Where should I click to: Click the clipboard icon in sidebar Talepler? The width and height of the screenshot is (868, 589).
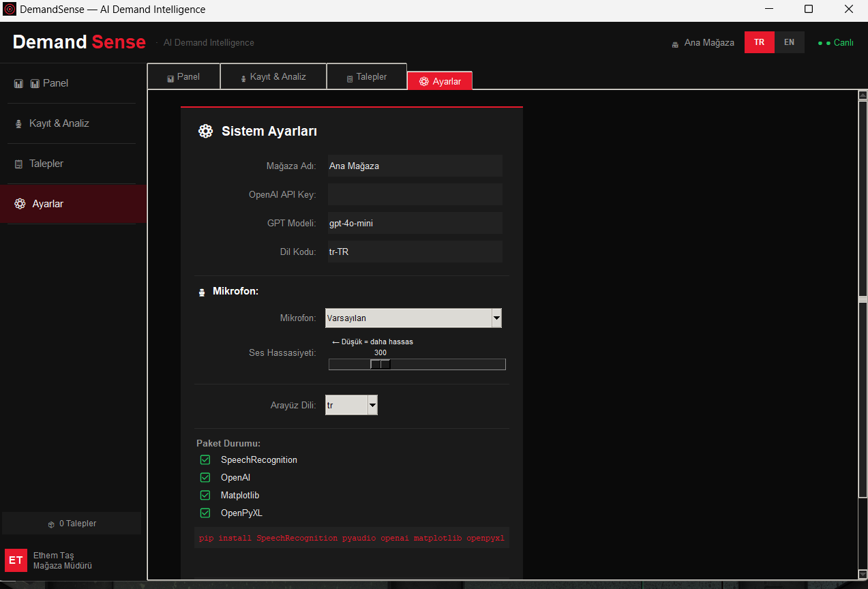(18, 164)
